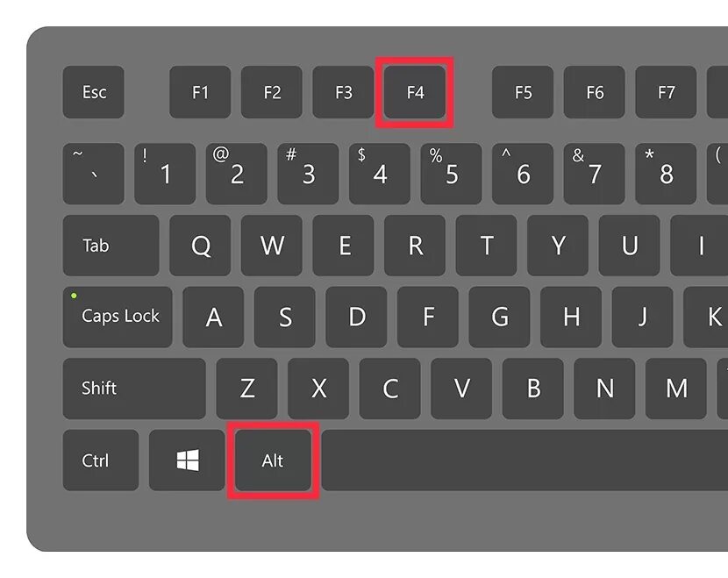Click the Tab key
The width and height of the screenshot is (728, 578).
[x=111, y=246]
